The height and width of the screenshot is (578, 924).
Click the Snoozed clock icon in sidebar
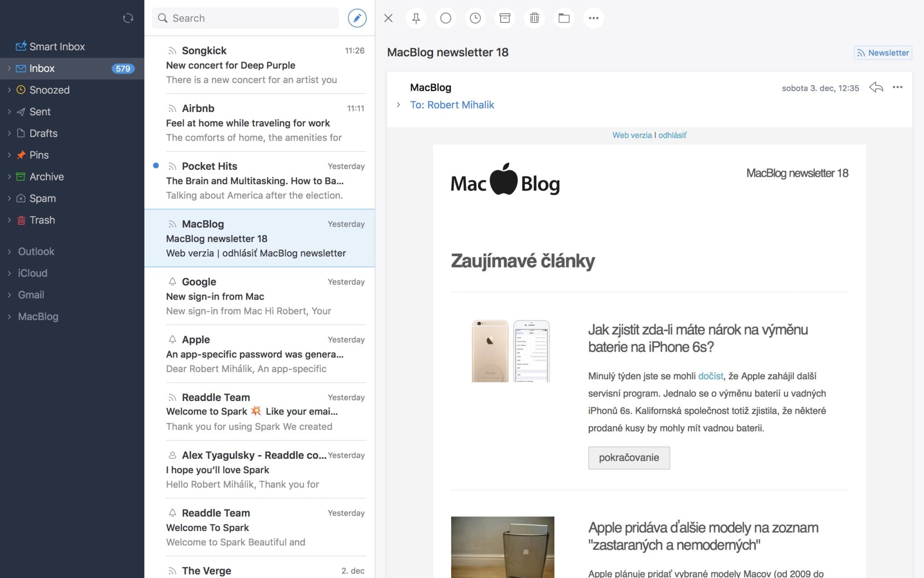click(21, 89)
